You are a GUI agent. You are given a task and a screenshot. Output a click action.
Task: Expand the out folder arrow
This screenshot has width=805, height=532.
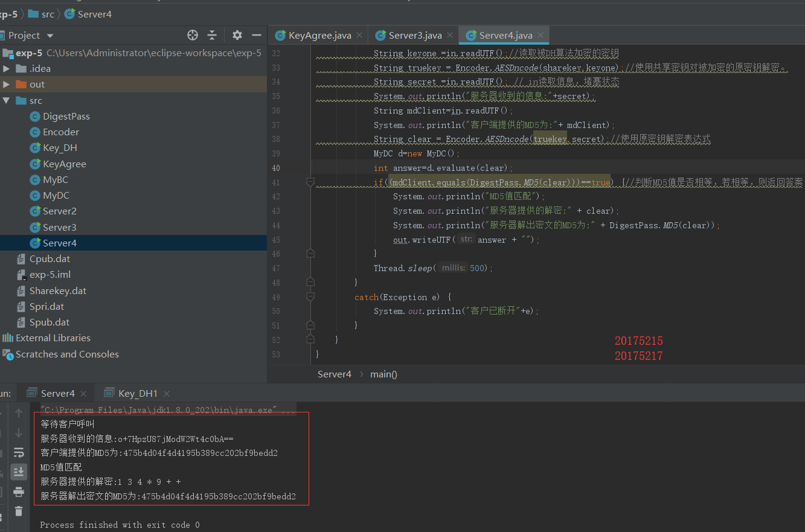pyautogui.click(x=7, y=85)
